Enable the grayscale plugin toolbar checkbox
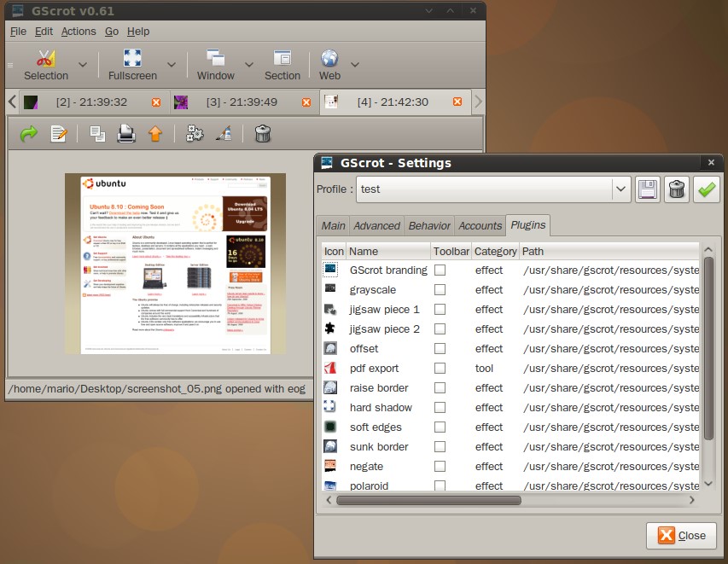The width and height of the screenshot is (728, 564). click(440, 290)
